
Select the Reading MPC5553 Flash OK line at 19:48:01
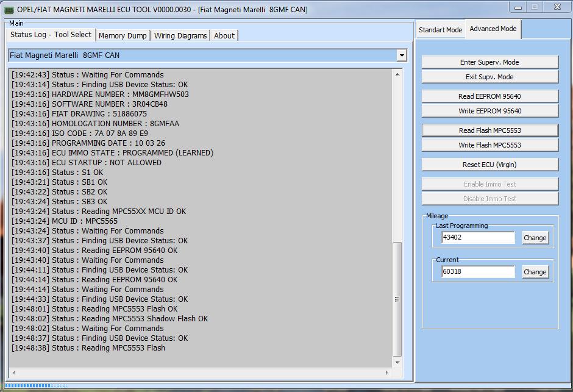tap(94, 309)
